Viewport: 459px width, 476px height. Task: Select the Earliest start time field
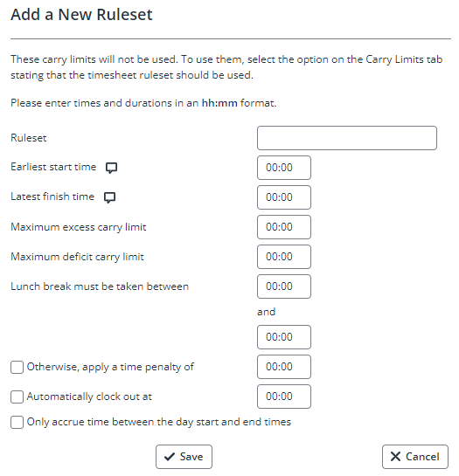[284, 168]
